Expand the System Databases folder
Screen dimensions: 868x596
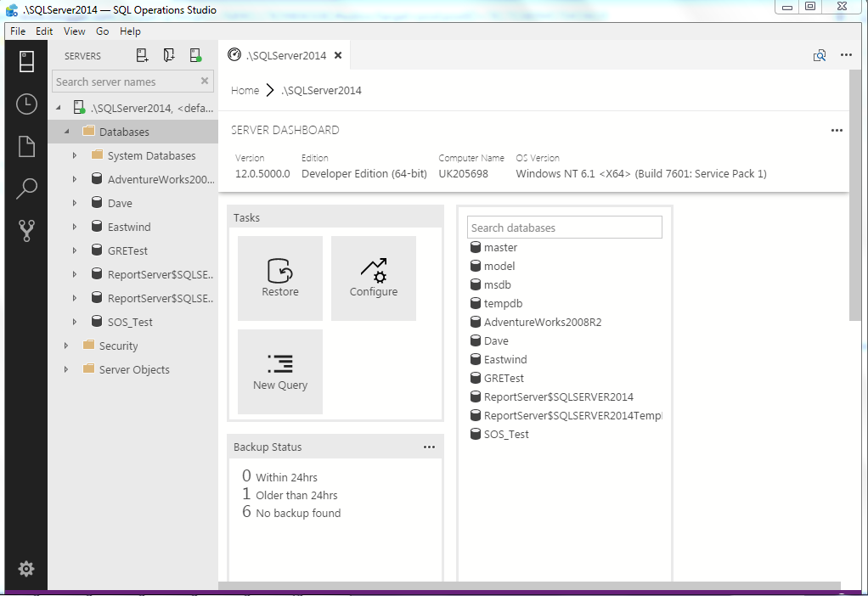[75, 155]
